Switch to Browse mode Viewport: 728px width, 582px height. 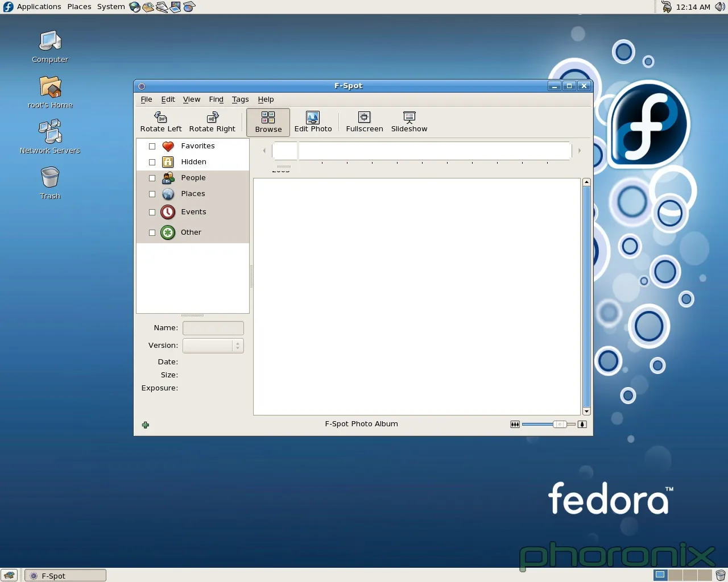click(x=268, y=122)
